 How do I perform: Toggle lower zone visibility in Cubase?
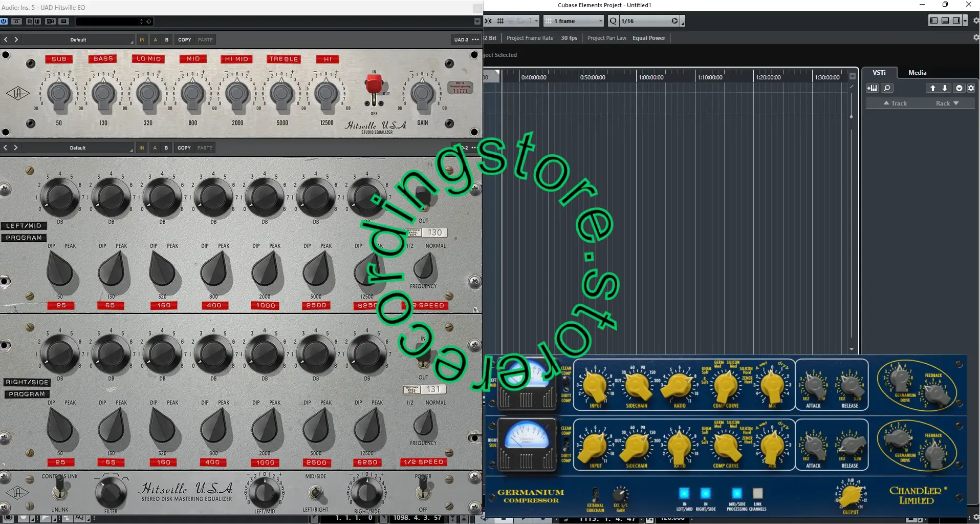945,20
